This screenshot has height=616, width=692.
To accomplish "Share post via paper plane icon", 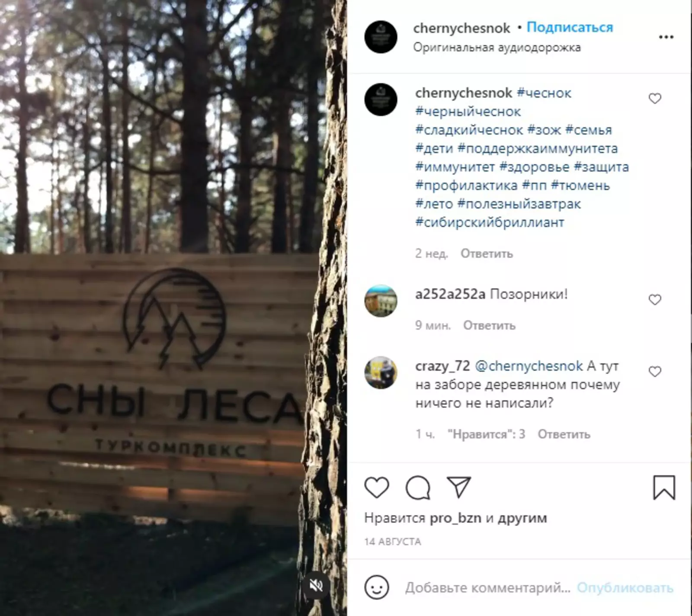I will coord(458,487).
